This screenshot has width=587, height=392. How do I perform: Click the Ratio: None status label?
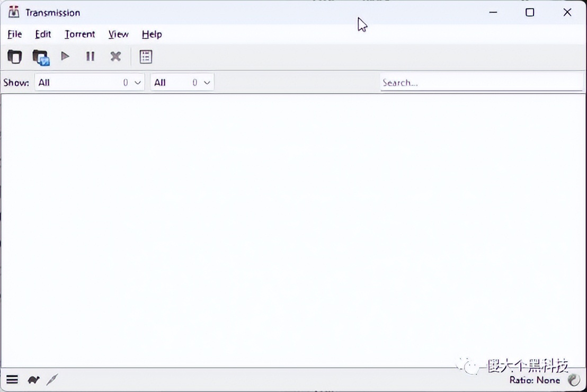pyautogui.click(x=535, y=380)
